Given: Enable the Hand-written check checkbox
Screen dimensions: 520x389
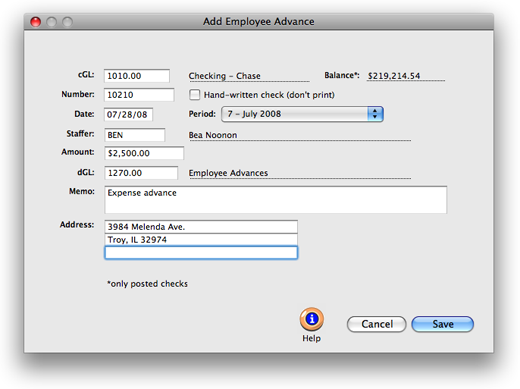Looking at the screenshot, I should (x=195, y=95).
